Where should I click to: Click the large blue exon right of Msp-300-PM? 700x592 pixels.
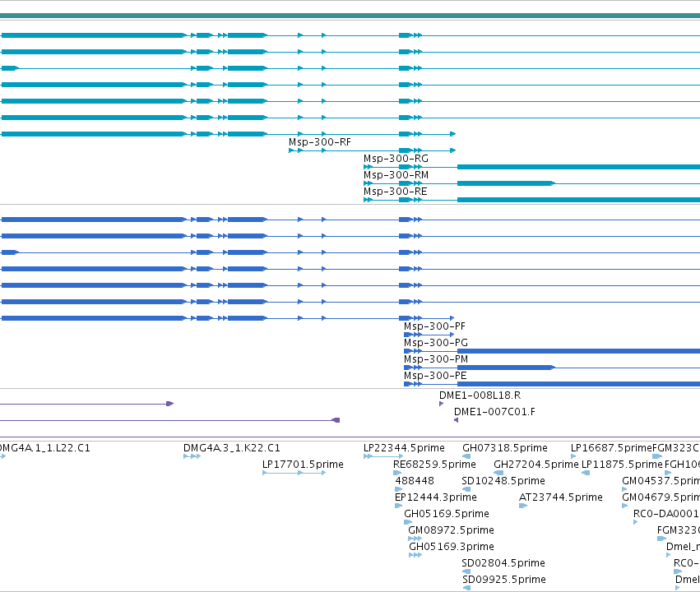506,368
